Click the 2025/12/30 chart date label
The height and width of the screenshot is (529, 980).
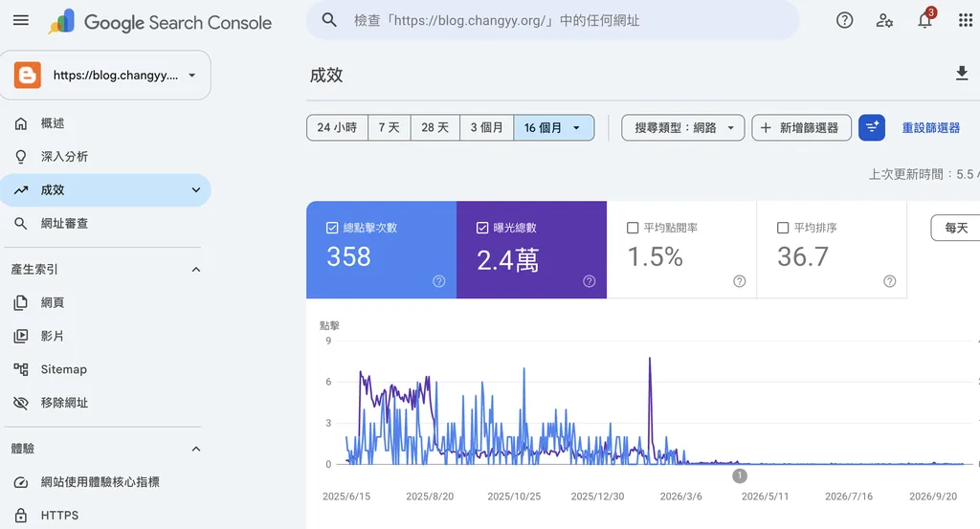pos(597,496)
